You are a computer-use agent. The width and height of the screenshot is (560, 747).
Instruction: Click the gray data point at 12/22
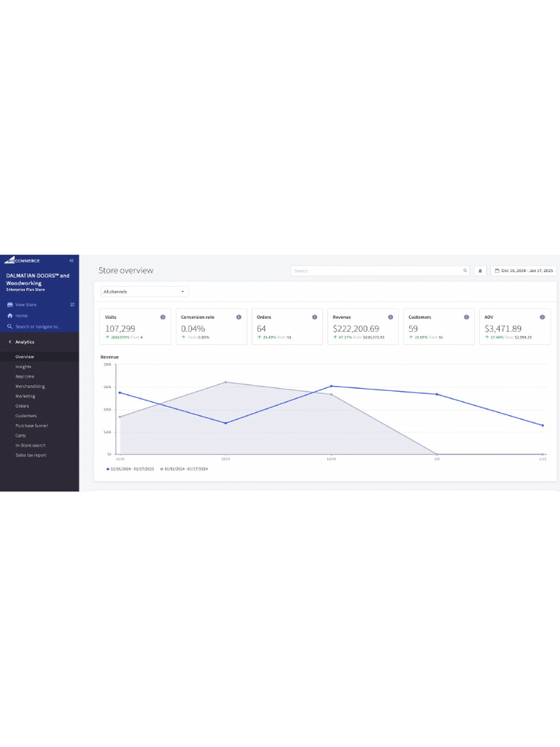coord(226,382)
